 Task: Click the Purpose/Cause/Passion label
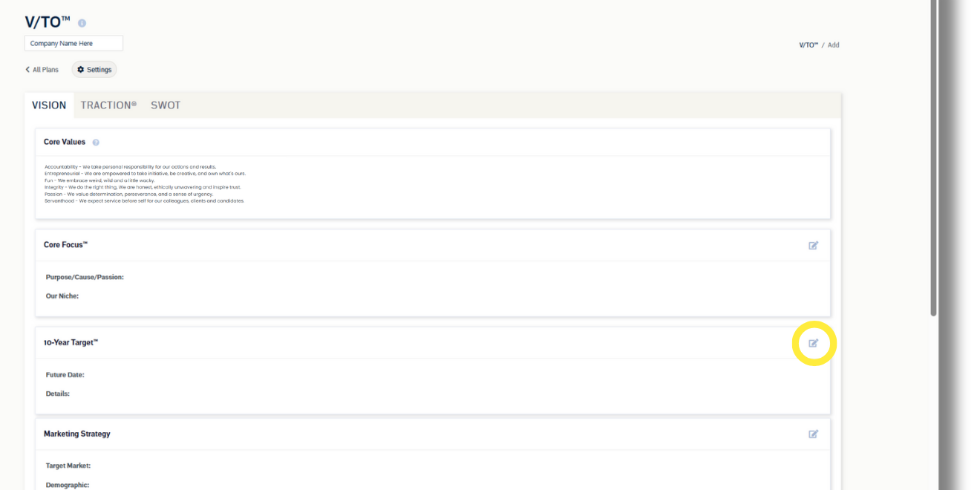point(85,277)
